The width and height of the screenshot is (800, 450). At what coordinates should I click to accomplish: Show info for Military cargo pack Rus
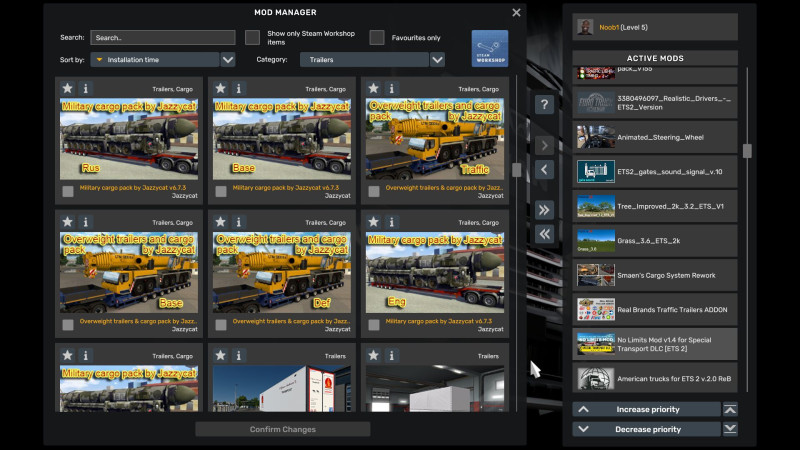click(86, 88)
